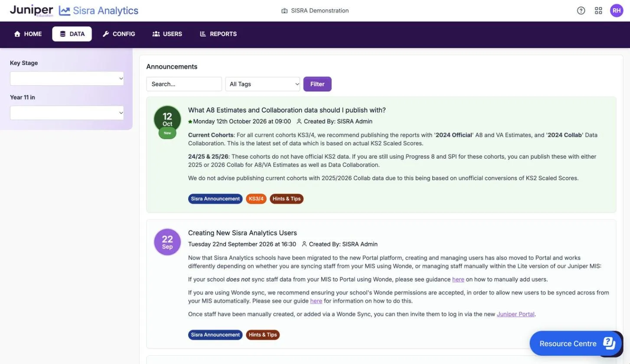Open the RH user avatar menu

[x=617, y=11]
